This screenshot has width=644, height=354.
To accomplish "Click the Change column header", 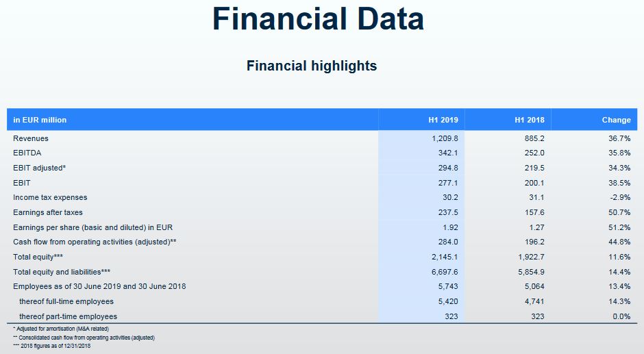I will click(x=616, y=120).
